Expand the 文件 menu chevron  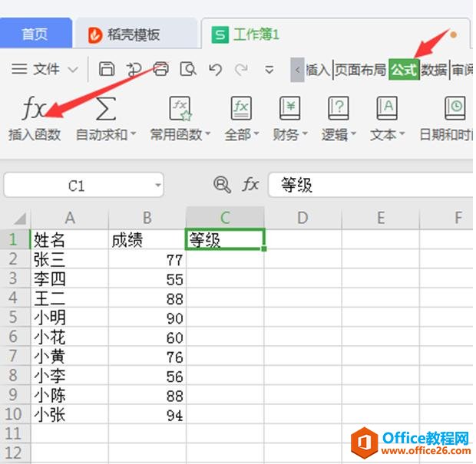[x=73, y=70]
